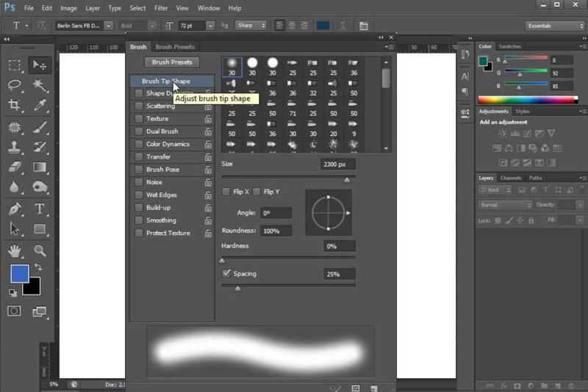Image resolution: width=588 pixels, height=392 pixels.
Task: Toggle the Flip X checkbox
Action: pos(226,192)
